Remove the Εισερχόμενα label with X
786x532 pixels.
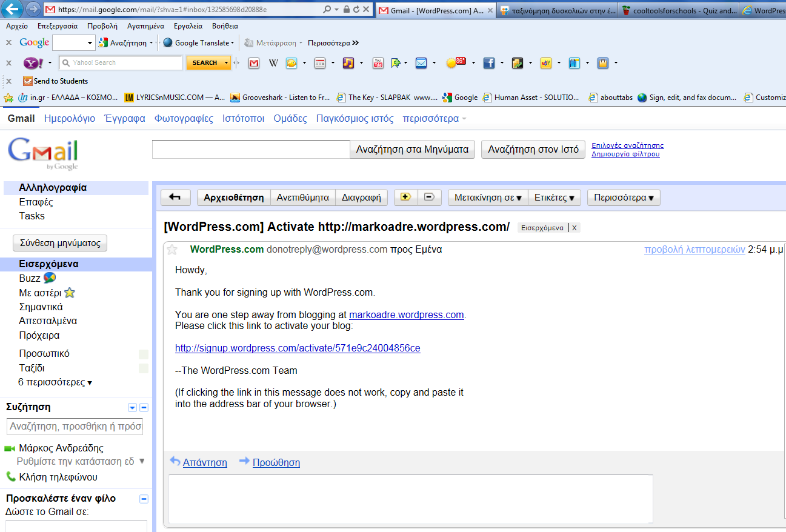coord(575,228)
